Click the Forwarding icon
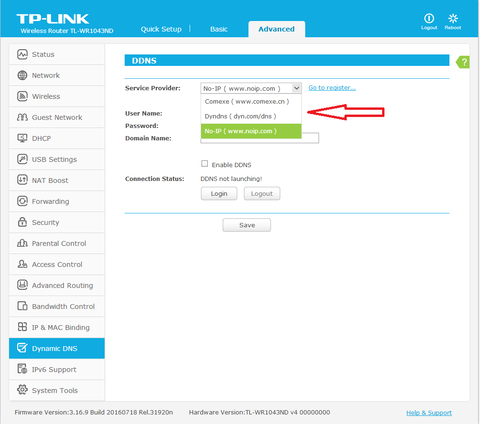The height and width of the screenshot is (424, 480). (22, 201)
